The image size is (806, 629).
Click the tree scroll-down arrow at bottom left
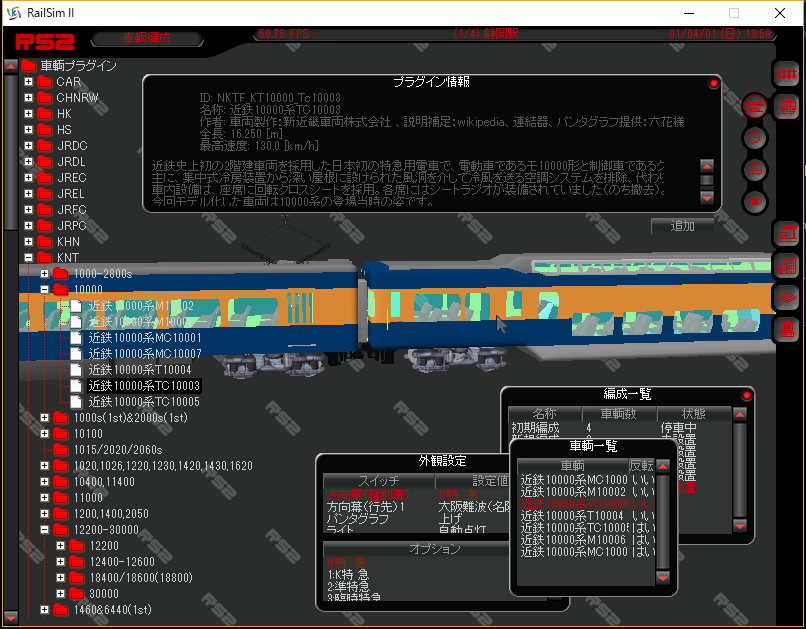click(x=11, y=616)
